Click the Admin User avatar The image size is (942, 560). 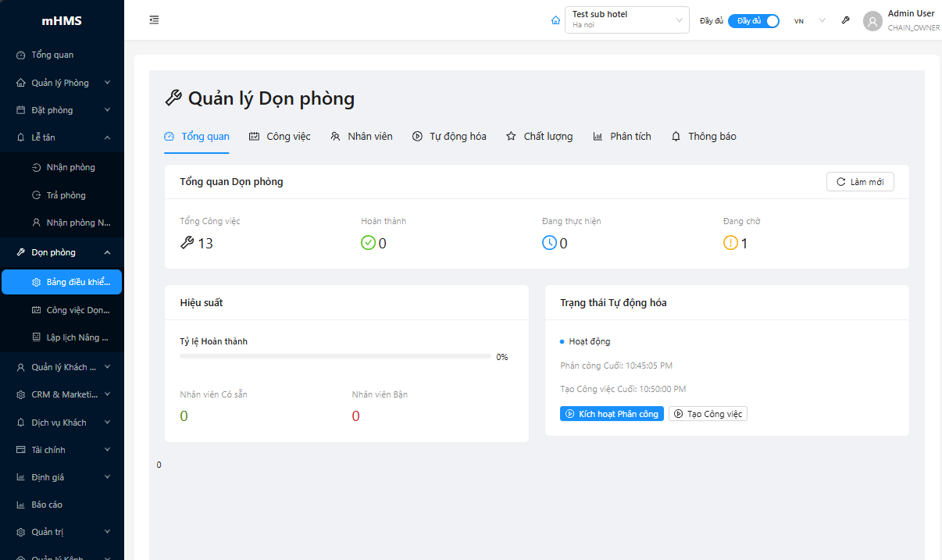pyautogui.click(x=872, y=20)
